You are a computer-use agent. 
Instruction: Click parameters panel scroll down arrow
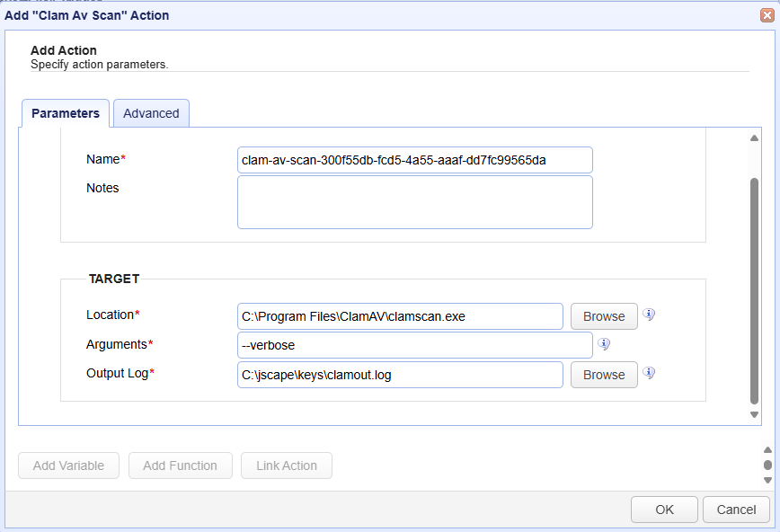(754, 414)
